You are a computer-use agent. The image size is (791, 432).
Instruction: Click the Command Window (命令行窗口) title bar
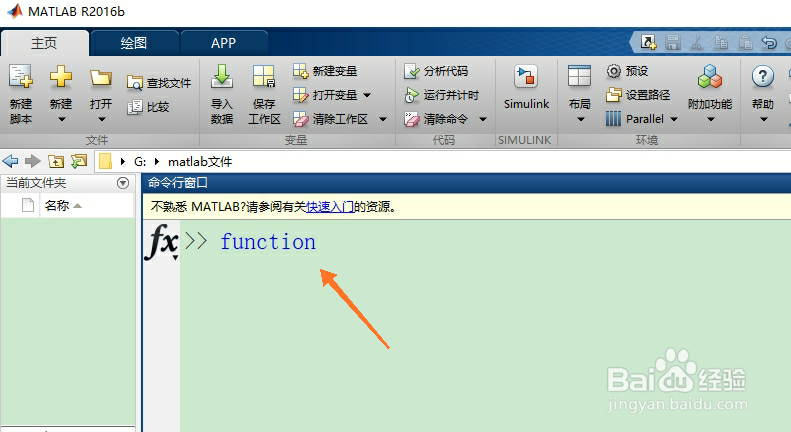[467, 183]
